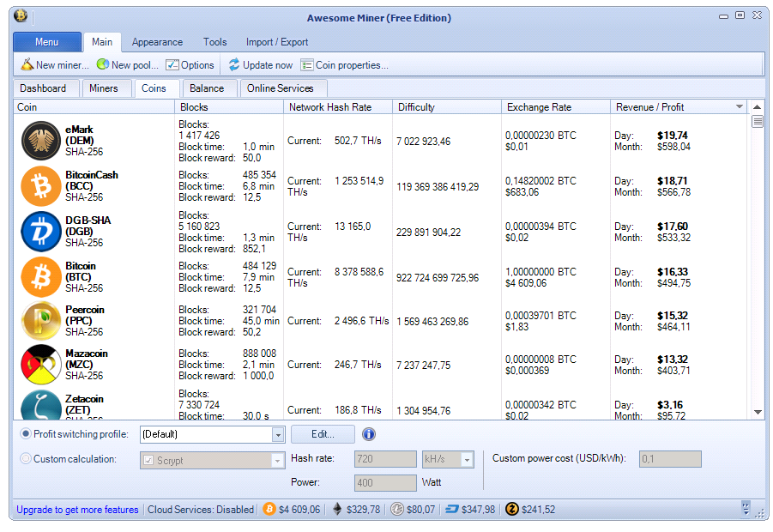The height and width of the screenshot is (532, 773).
Task: Switch to the Balance tab
Action: (x=208, y=88)
